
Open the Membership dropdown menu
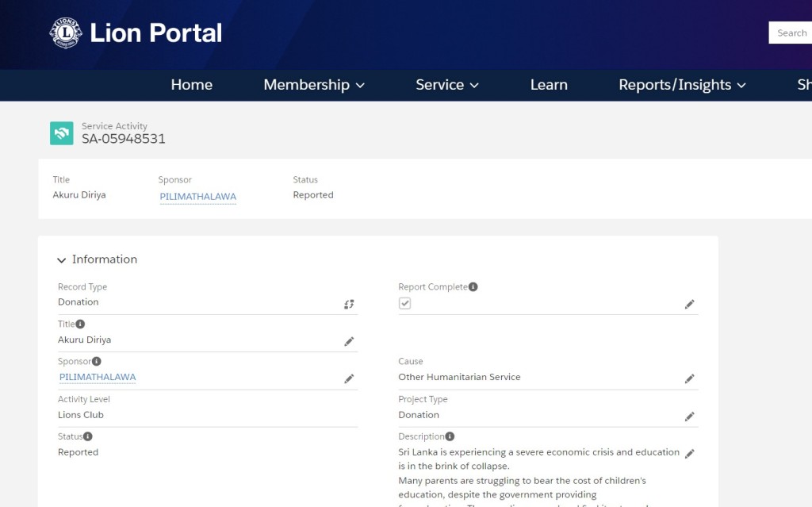click(x=314, y=84)
